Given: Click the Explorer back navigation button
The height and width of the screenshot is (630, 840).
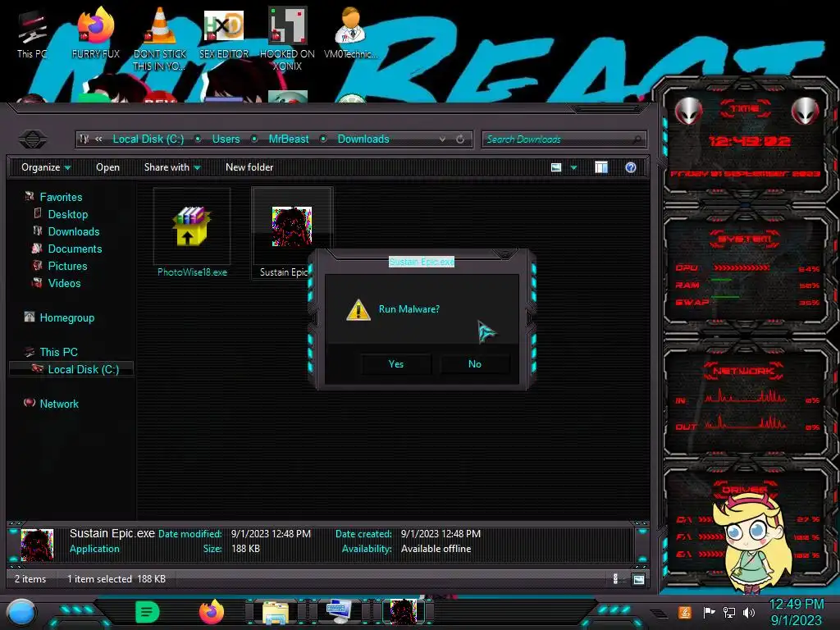Looking at the screenshot, I should coord(33,139).
